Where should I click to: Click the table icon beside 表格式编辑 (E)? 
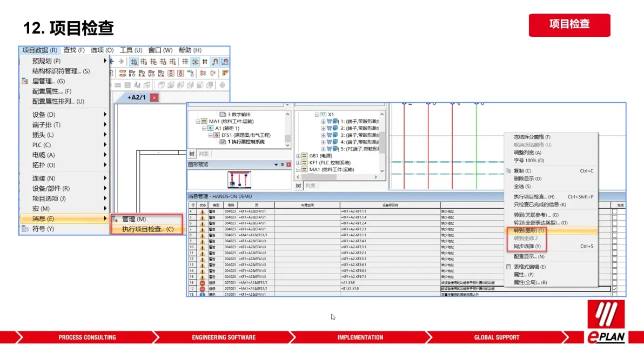click(509, 267)
